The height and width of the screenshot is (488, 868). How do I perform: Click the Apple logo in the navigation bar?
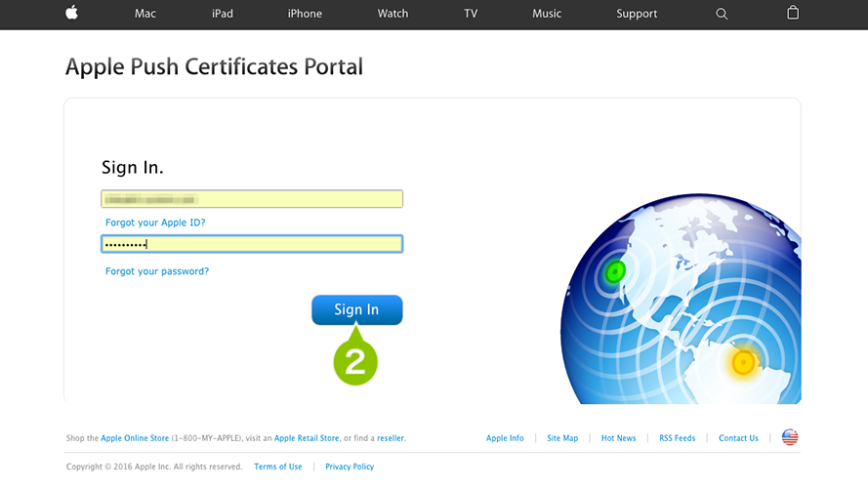[71, 13]
